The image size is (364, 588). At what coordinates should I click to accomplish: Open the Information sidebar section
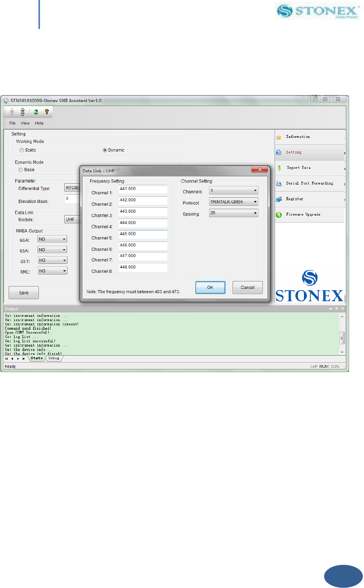click(x=309, y=137)
